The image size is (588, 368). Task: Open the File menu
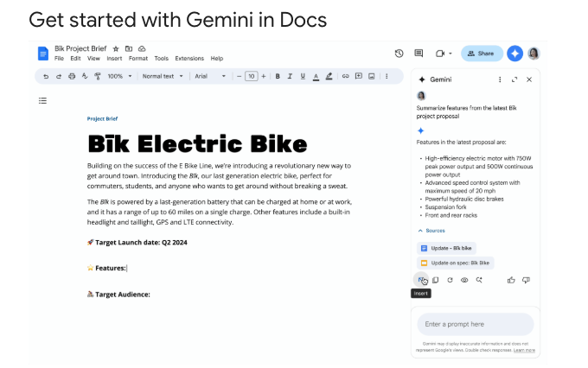[59, 59]
